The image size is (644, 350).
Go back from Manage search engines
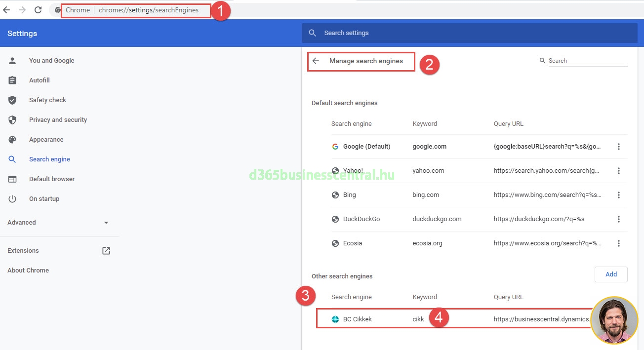coord(316,61)
